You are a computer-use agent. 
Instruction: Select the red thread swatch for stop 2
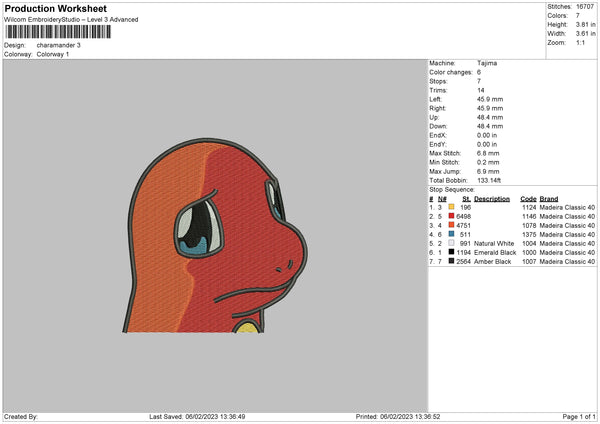pyautogui.click(x=450, y=216)
